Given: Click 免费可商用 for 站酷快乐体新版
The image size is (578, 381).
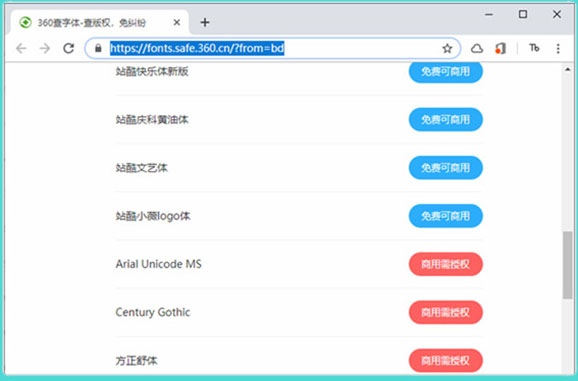Looking at the screenshot, I should (x=446, y=71).
